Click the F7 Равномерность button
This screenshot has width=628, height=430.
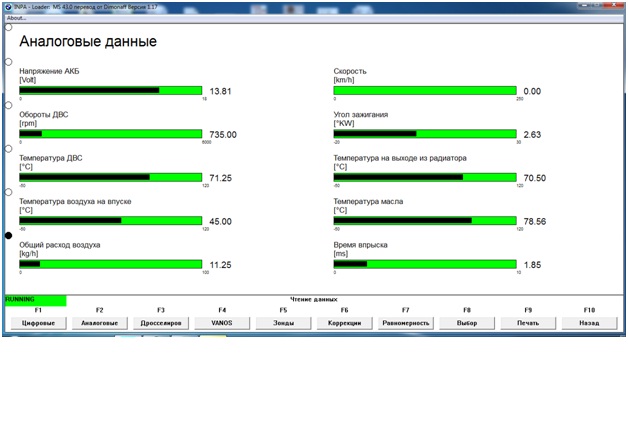click(406, 323)
